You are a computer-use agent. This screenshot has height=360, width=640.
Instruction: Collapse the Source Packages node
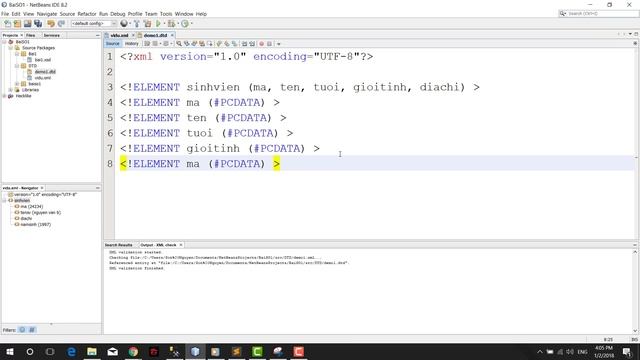click(x=11, y=48)
